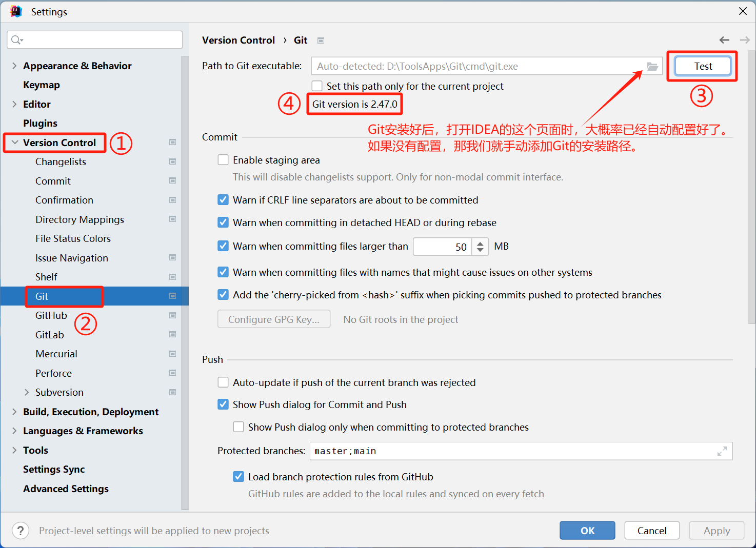Select Settings Sync item
This screenshot has height=548, width=756.
click(x=54, y=470)
